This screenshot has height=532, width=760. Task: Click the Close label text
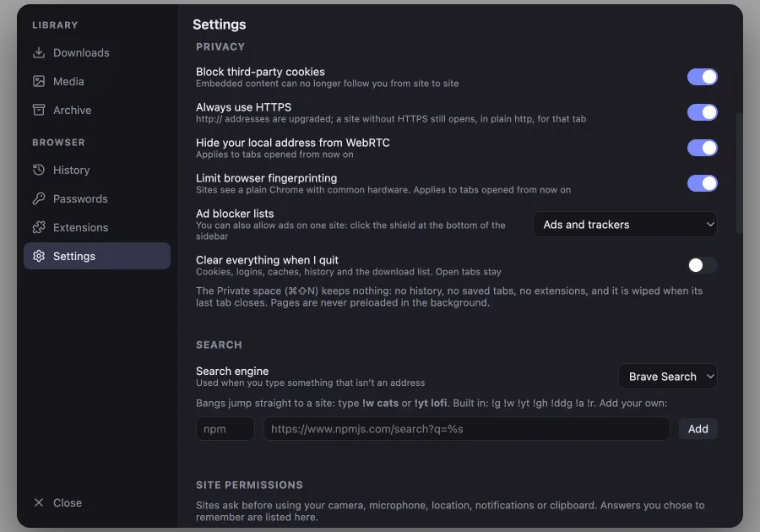[x=68, y=502]
